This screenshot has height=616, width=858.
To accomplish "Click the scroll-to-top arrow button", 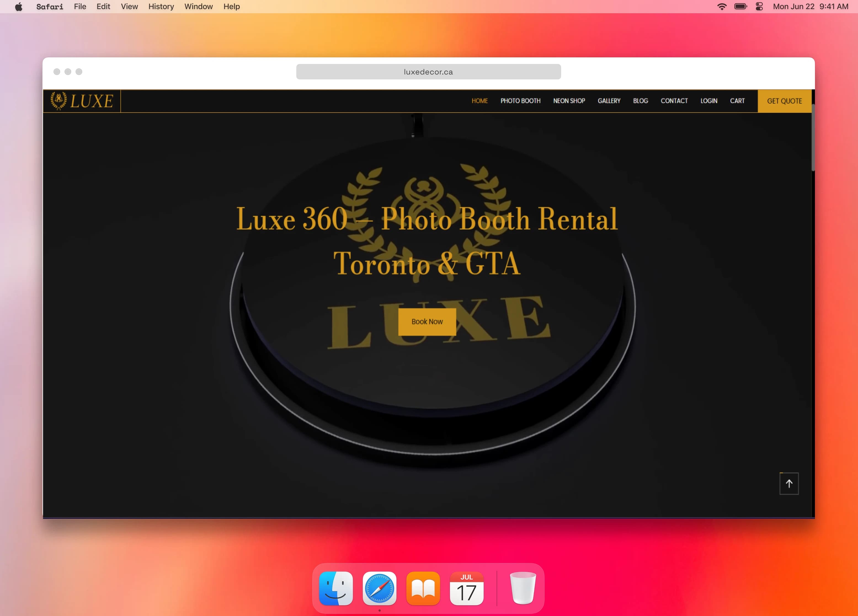I will click(x=789, y=484).
